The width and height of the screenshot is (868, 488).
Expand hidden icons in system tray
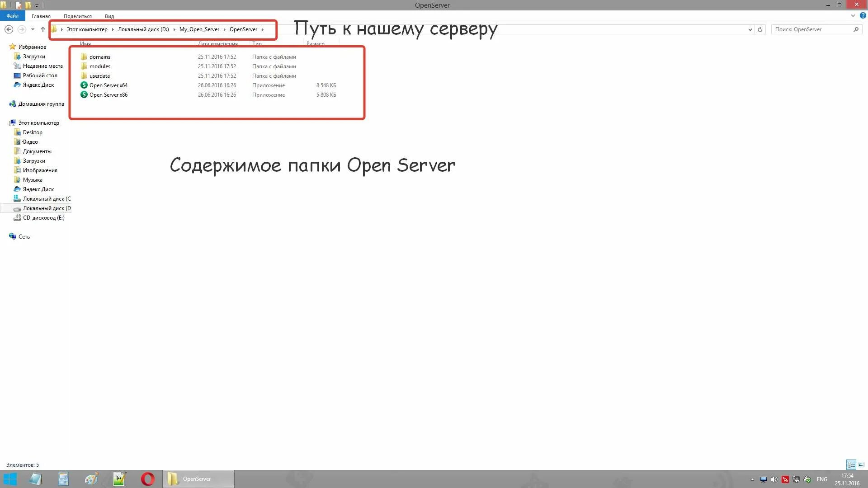coord(751,479)
